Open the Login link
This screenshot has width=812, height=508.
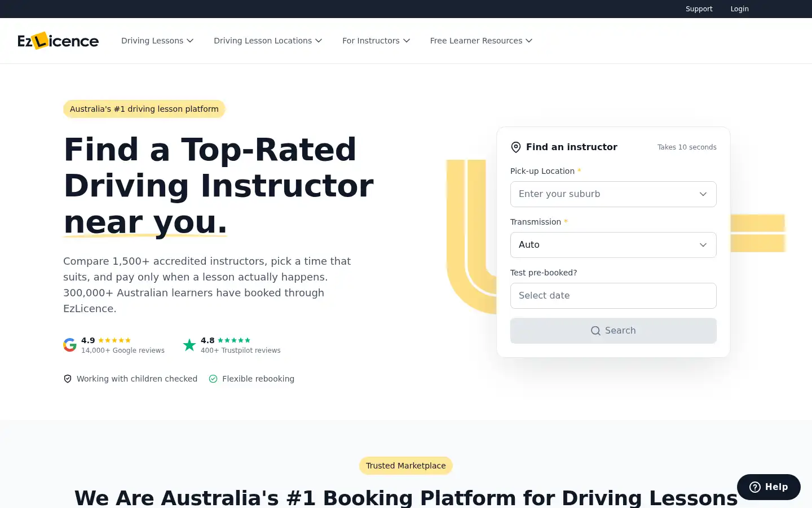click(x=739, y=9)
